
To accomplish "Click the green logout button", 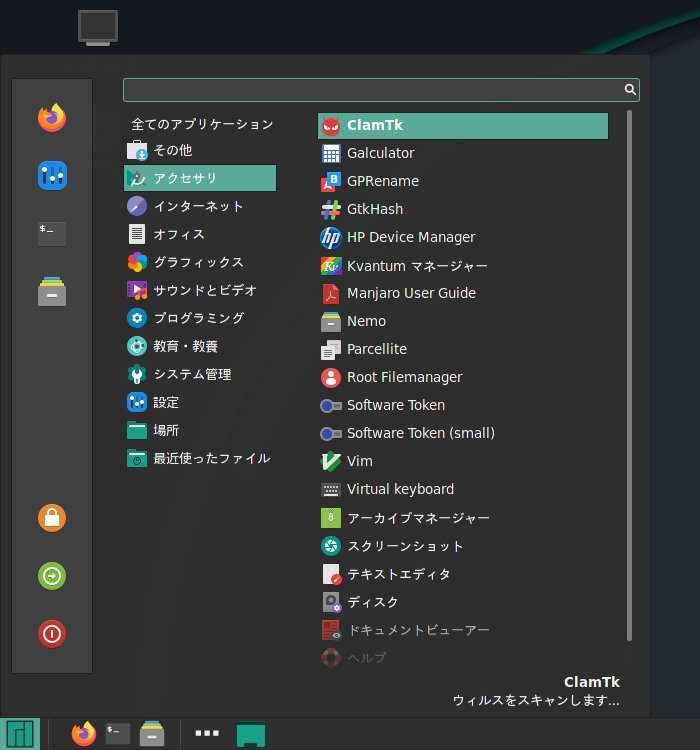I will 52,576.
